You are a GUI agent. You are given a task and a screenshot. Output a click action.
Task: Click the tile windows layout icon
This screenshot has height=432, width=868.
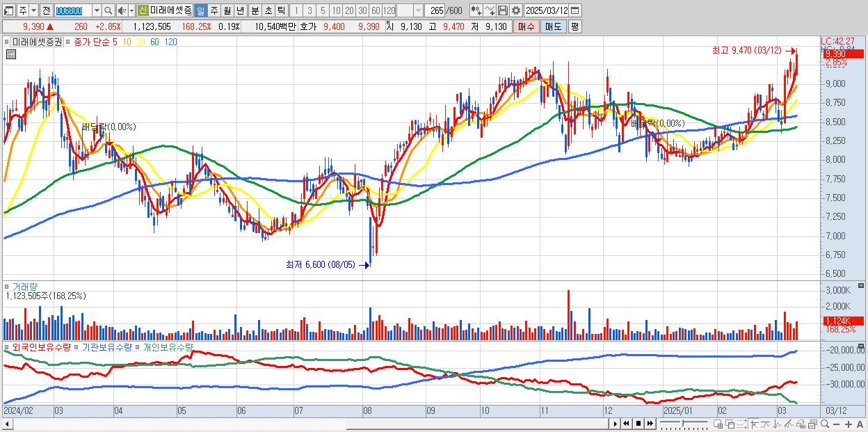pos(718,424)
